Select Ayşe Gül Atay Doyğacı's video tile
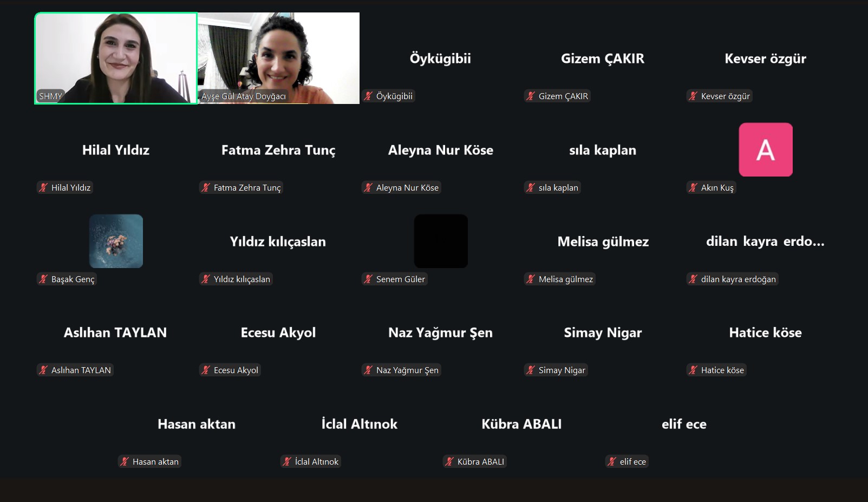Screen dimensions: 868x502 (278, 58)
